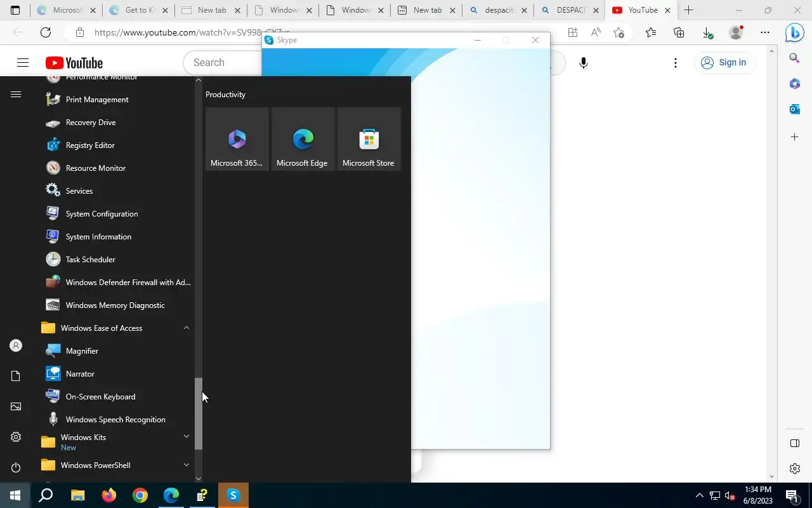This screenshot has height=508, width=812.
Task: Open Print Management from Start menu
Action: pyautogui.click(x=117, y=100)
